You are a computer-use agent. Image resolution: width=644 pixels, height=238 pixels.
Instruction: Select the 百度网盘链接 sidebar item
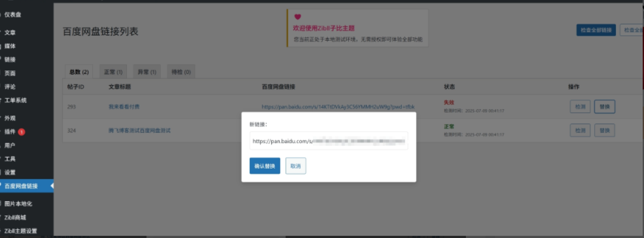[x=27, y=186]
